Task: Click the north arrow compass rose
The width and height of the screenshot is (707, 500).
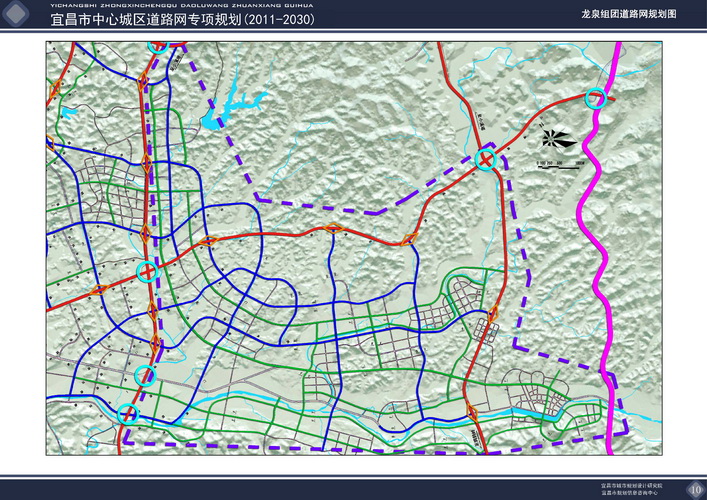Action: click(559, 138)
